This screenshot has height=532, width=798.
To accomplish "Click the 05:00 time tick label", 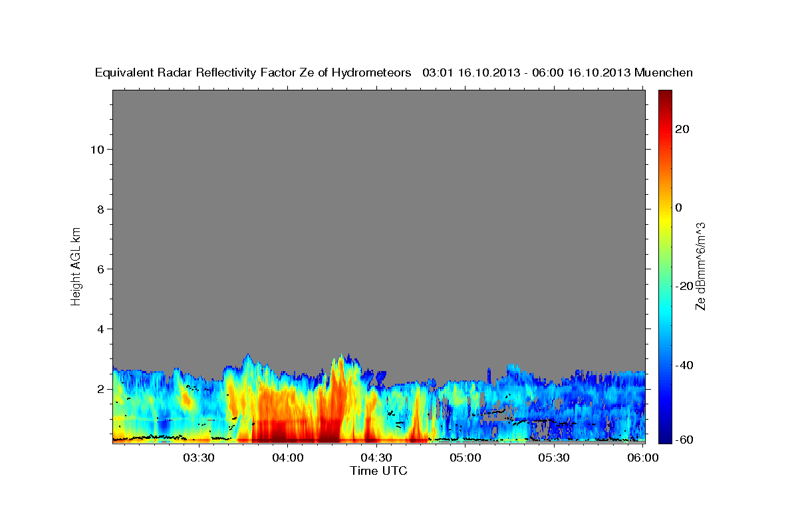I will [465, 458].
